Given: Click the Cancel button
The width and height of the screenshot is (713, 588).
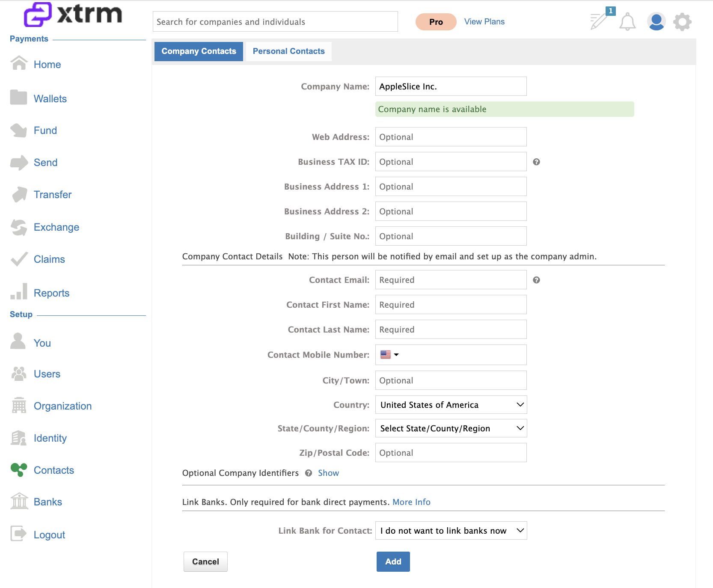Looking at the screenshot, I should [205, 561].
